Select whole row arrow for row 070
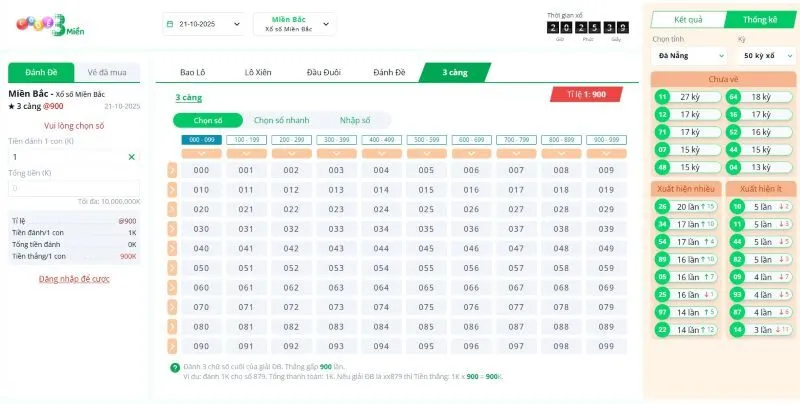This screenshot has width=800, height=404. point(172,307)
